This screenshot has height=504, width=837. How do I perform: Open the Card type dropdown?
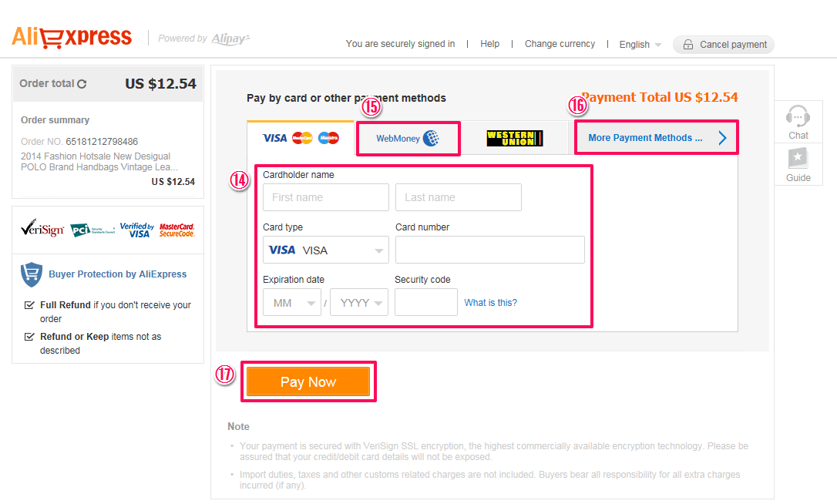point(325,250)
